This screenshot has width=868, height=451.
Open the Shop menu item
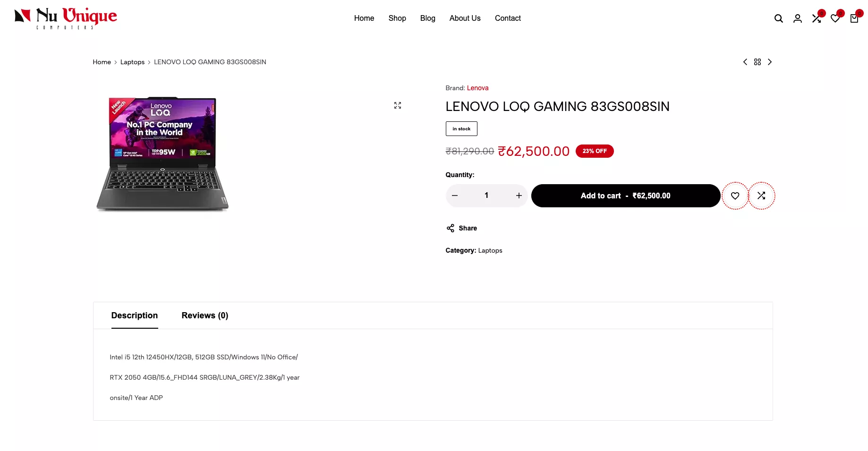(397, 18)
